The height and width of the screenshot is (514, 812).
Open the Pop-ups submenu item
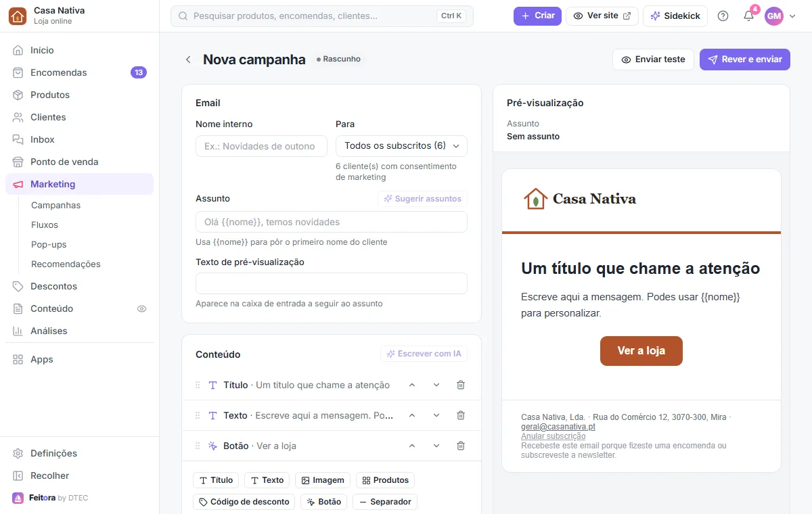(49, 244)
